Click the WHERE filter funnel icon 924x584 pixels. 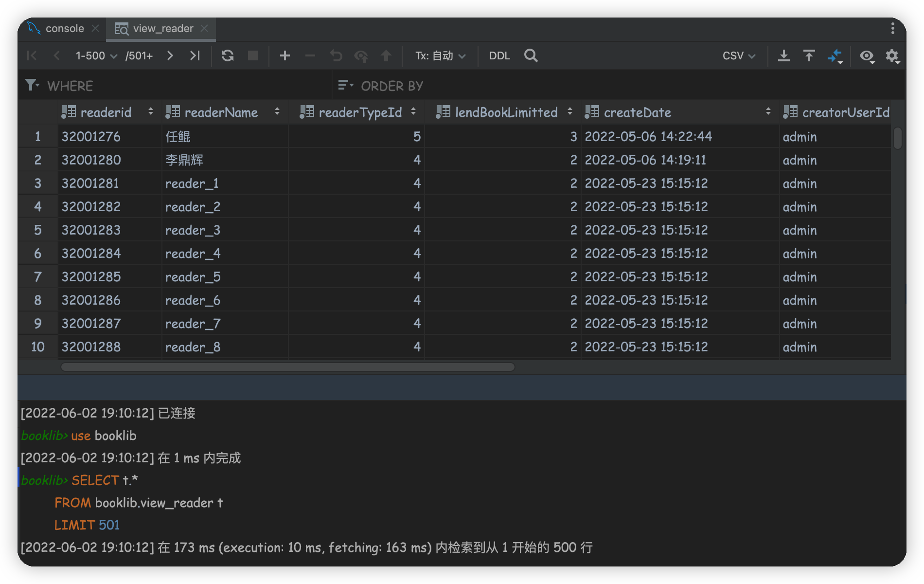pos(32,86)
